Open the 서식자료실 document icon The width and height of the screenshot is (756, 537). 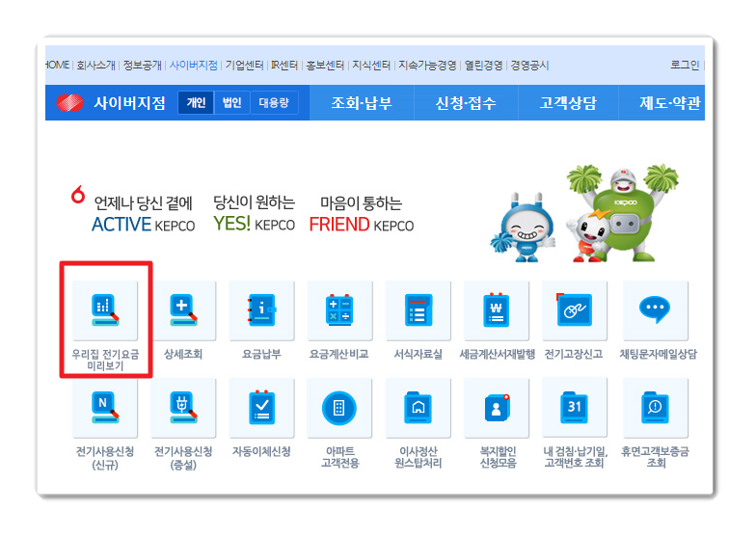(418, 310)
